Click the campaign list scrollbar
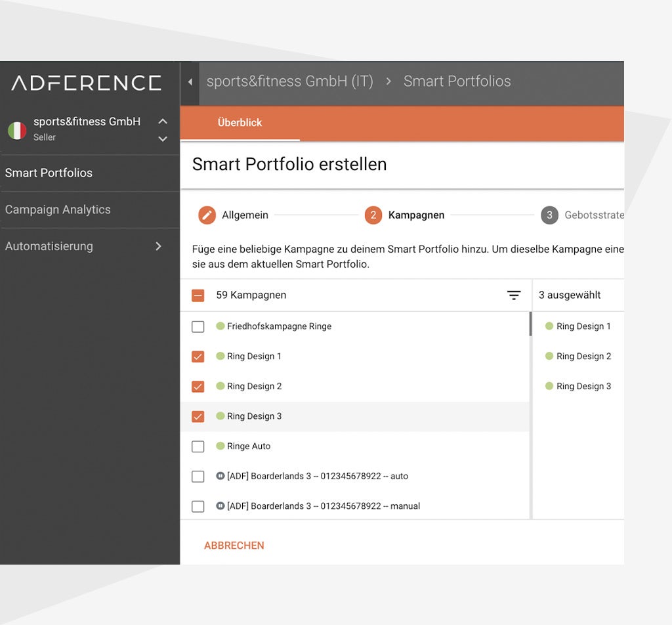Viewport: 672px width, 625px height. tap(530, 324)
